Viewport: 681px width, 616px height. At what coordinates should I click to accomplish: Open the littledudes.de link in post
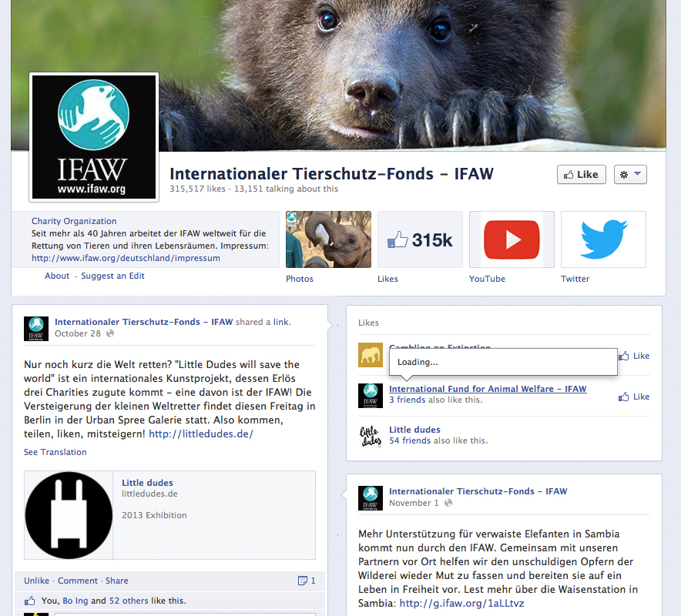[x=200, y=434]
